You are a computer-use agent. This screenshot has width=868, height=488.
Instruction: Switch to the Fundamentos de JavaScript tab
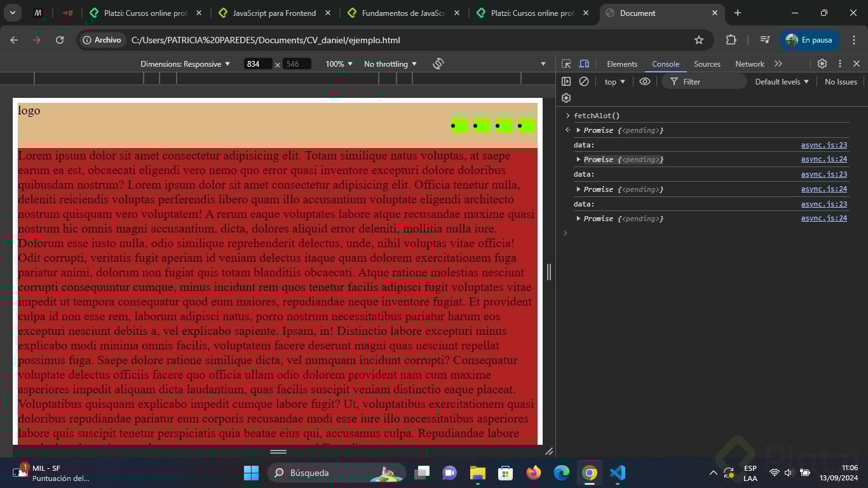[x=403, y=13]
